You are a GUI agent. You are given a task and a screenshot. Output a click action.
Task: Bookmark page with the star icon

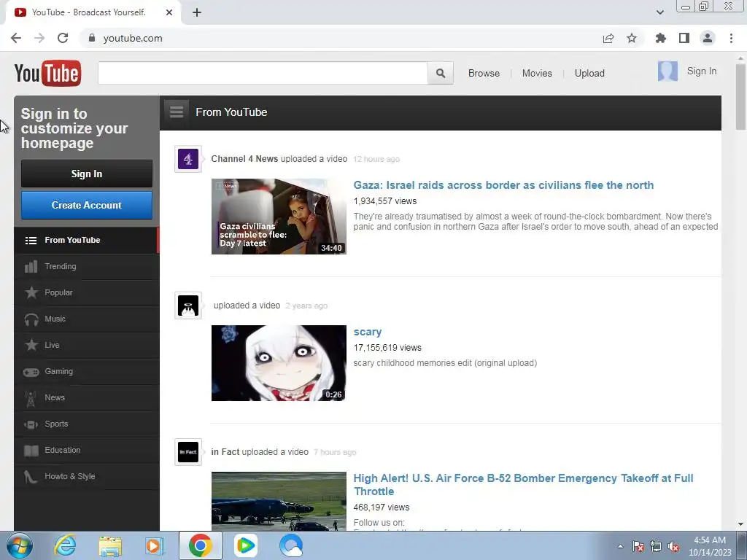pos(632,38)
